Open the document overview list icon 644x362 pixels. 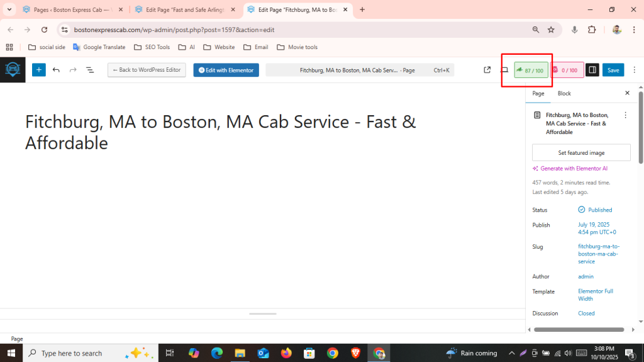point(90,70)
